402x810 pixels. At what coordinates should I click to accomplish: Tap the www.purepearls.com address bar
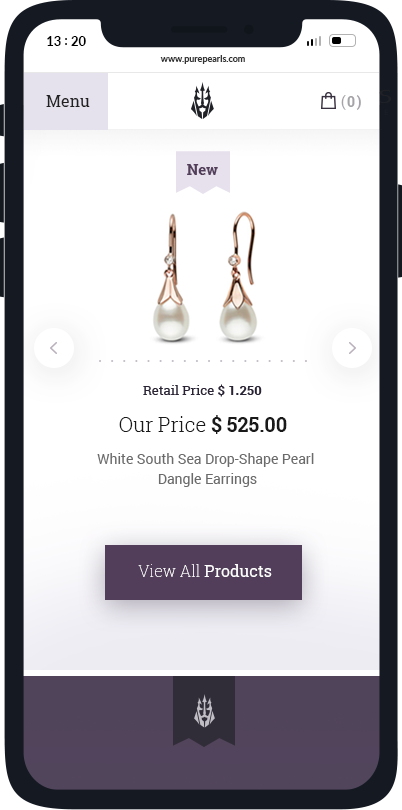[203, 59]
